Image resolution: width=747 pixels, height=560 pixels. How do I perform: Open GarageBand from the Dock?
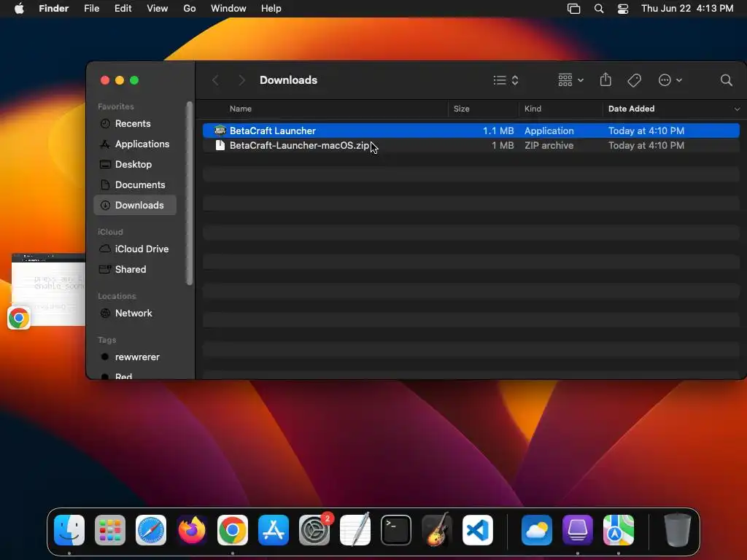tap(437, 530)
